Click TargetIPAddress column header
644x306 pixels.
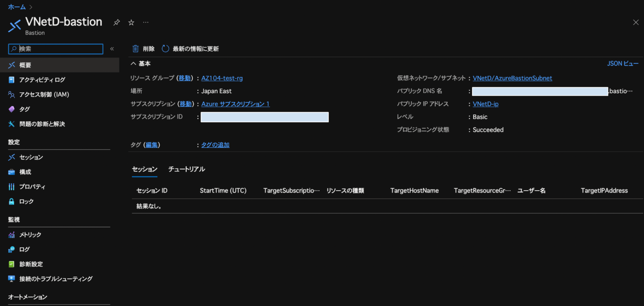(604, 190)
